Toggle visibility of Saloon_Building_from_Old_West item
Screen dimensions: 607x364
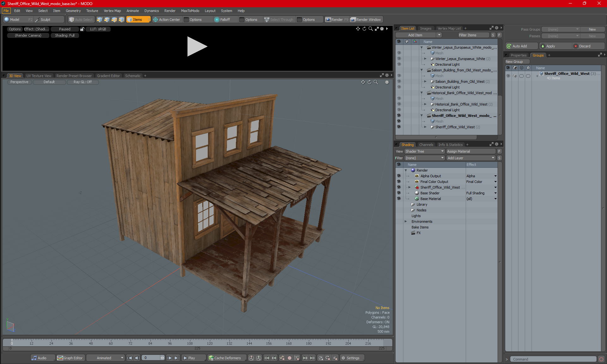tap(399, 82)
